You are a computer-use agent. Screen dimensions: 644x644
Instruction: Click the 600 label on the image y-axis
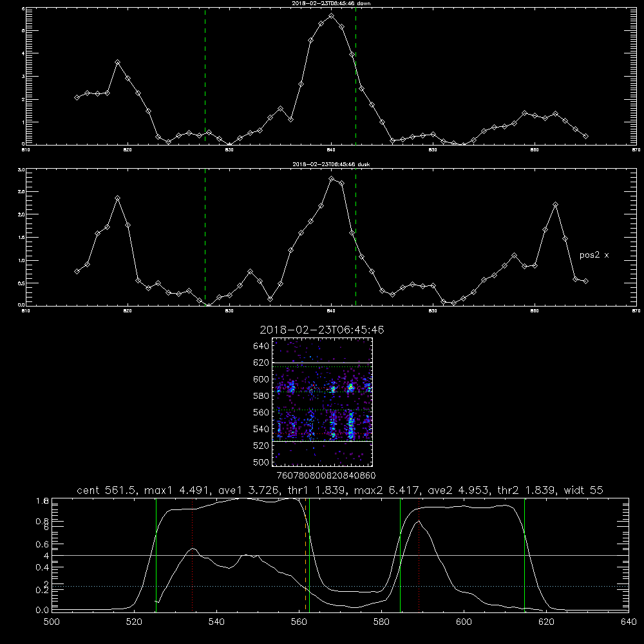coord(261,379)
